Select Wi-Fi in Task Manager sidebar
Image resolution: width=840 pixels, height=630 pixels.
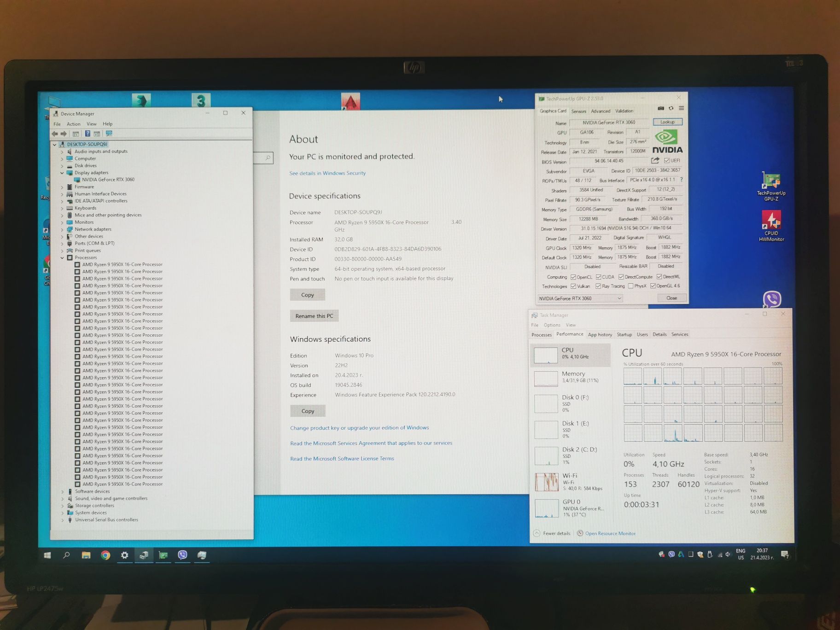[570, 482]
